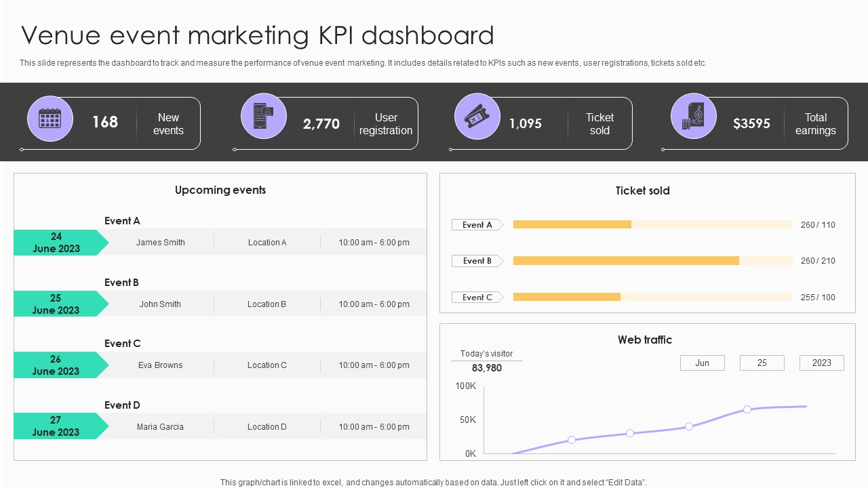868x488 pixels.
Task: Click Location B cell
Action: 267,304
